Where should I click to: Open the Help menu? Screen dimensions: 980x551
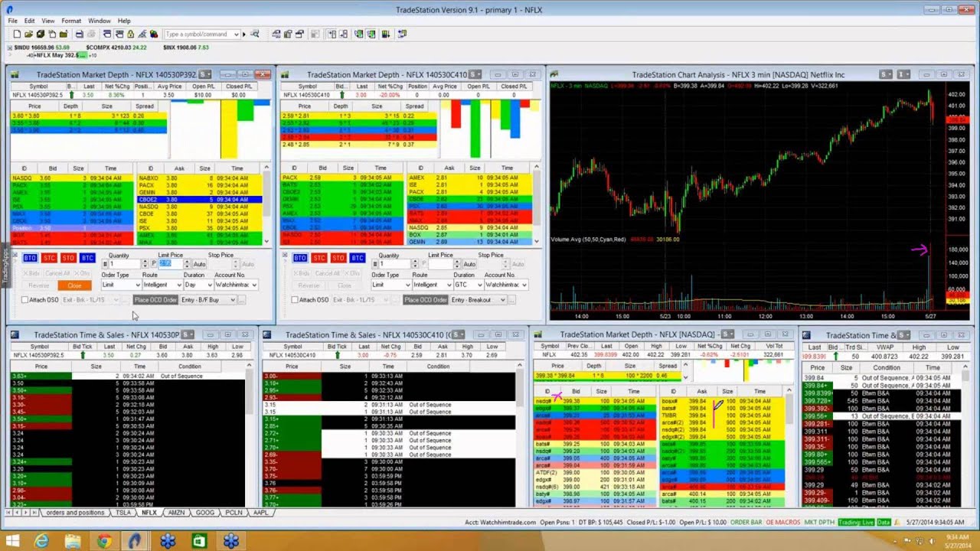pyautogui.click(x=124, y=21)
